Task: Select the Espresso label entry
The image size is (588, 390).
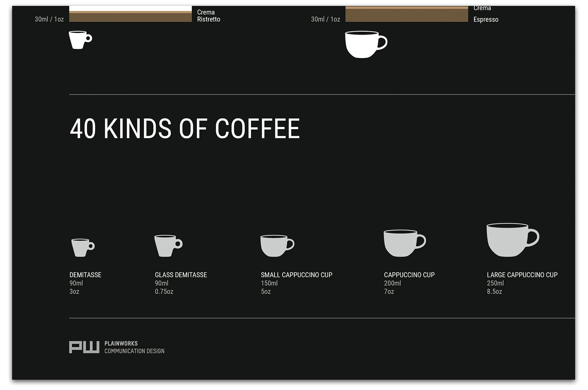Action: coord(486,19)
